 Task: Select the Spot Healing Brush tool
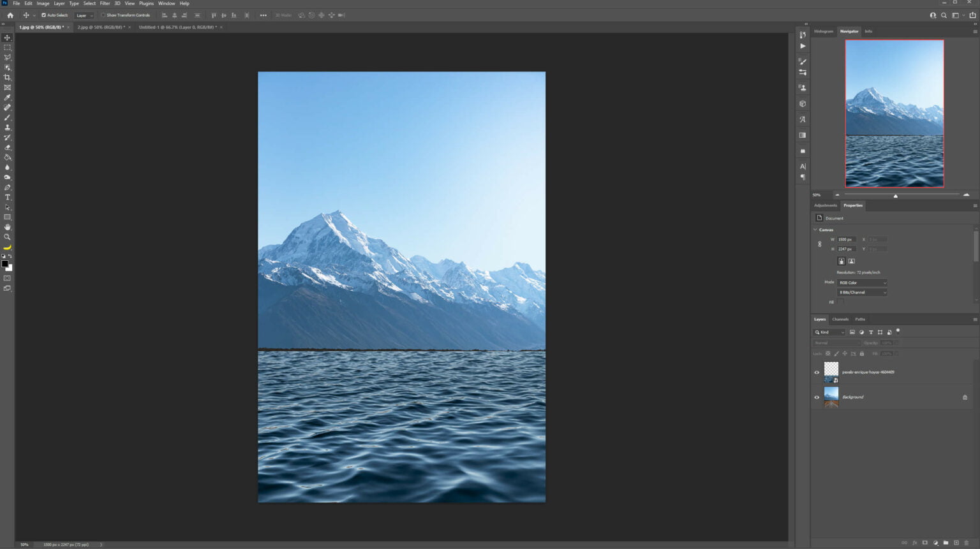8,108
